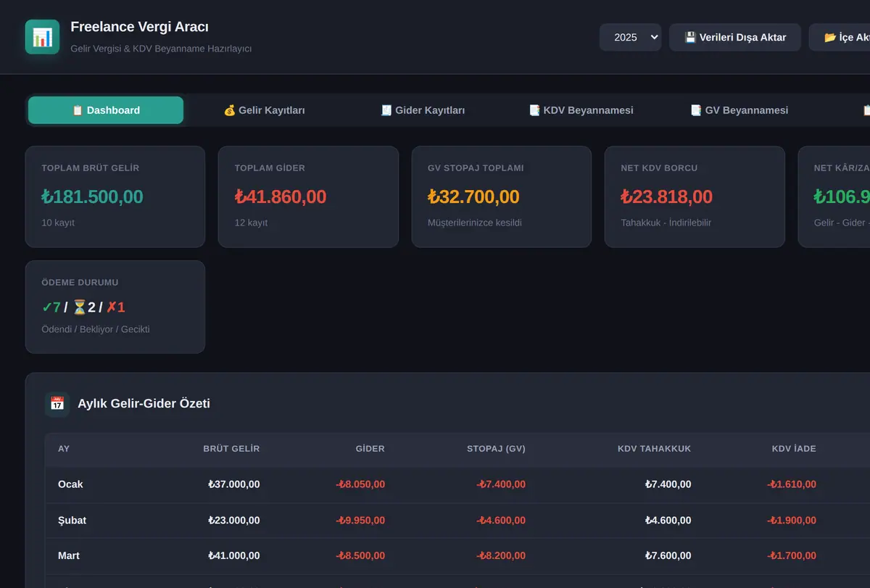Viewport: 870px width, 588px height.
Task: Click the Gider column header
Action: [370, 449]
